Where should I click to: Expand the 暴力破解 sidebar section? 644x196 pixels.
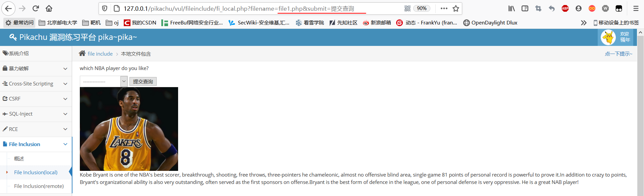pyautogui.click(x=36, y=68)
